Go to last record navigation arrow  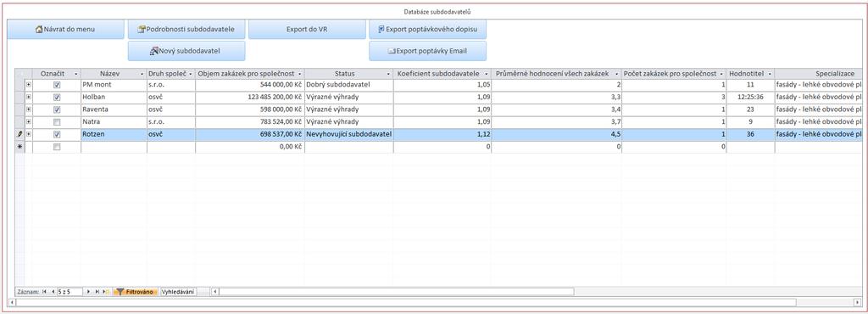(x=97, y=291)
